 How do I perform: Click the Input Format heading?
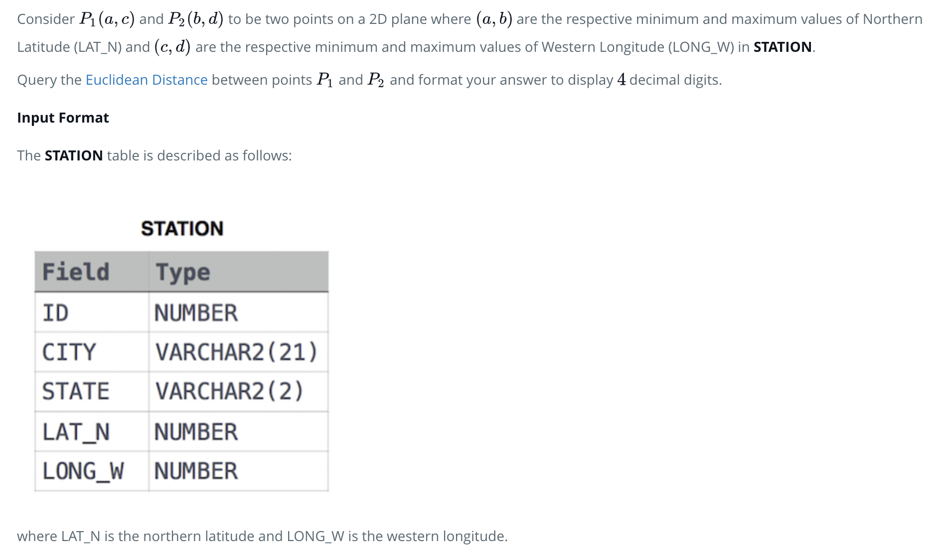click(x=63, y=118)
